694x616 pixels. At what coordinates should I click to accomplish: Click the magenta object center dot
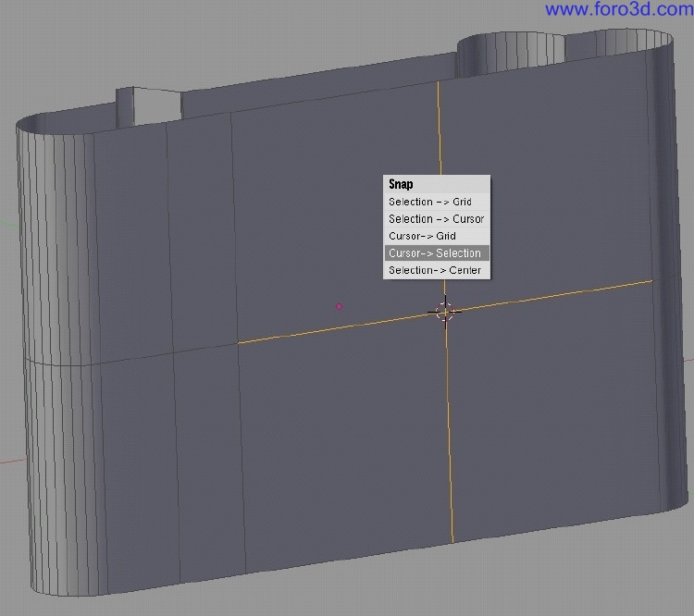tap(339, 306)
